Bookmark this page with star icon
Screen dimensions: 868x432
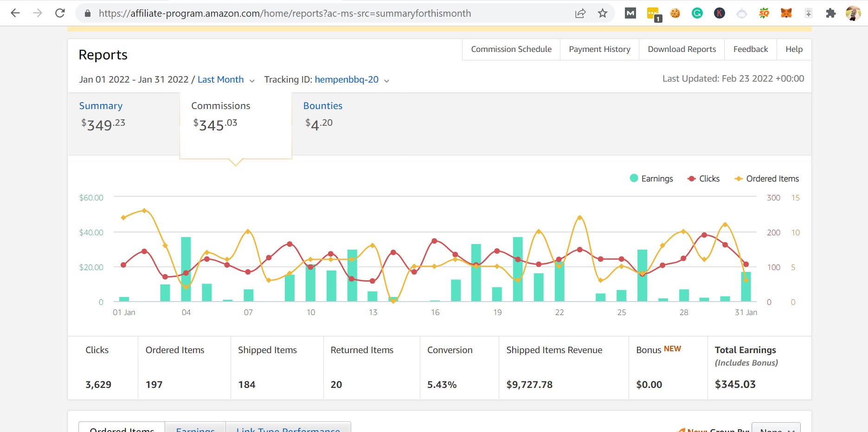coord(603,13)
